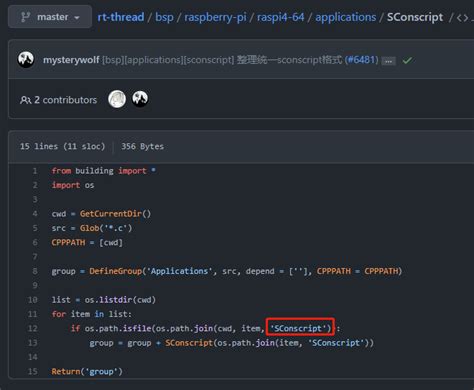Click the code symbol icon after SConscript
Screen dimensions: 474x390
(x=462, y=17)
